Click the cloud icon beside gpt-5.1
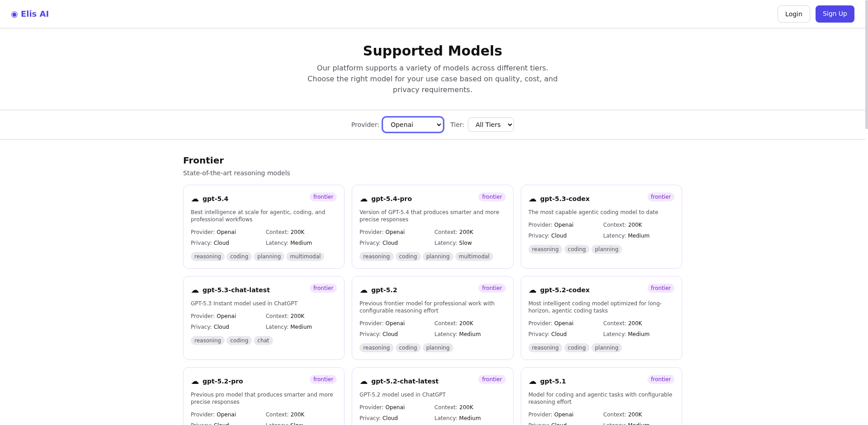868x425 pixels. click(533, 382)
